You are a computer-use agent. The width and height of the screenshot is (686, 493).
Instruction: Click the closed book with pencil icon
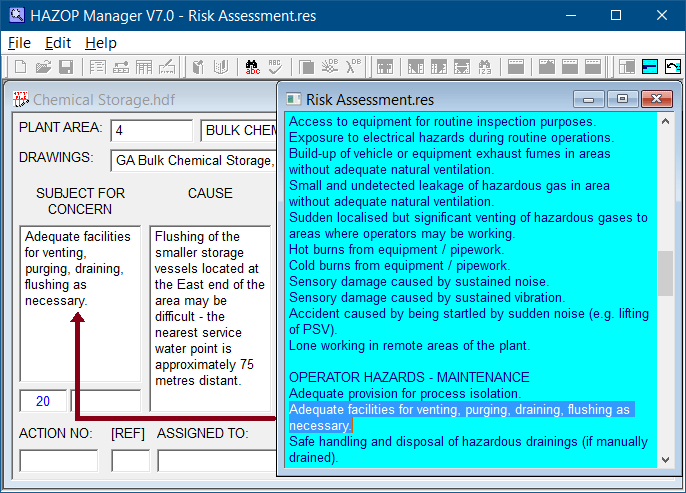(198, 67)
